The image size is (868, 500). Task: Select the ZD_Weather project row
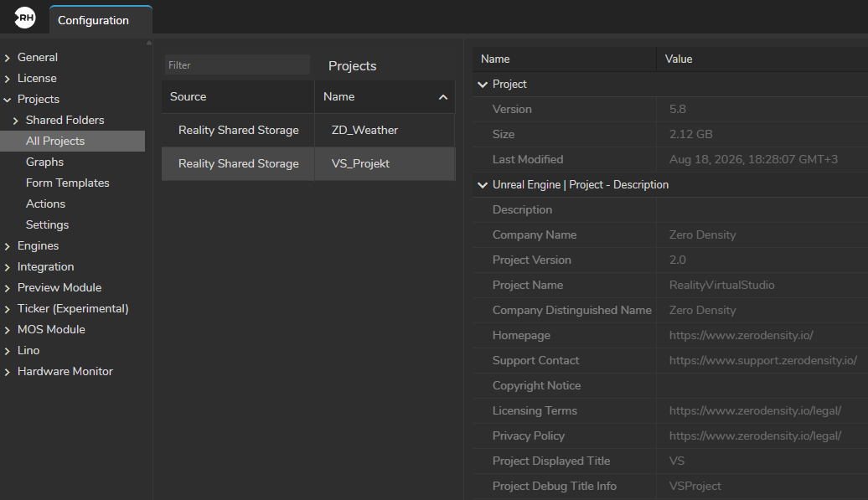(308, 130)
